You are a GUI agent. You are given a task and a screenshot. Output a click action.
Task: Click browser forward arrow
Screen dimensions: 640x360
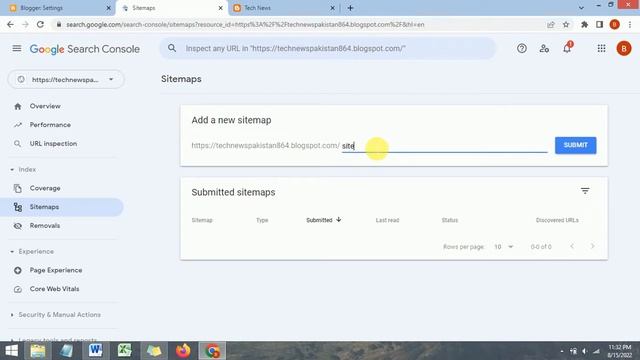pos(25,24)
